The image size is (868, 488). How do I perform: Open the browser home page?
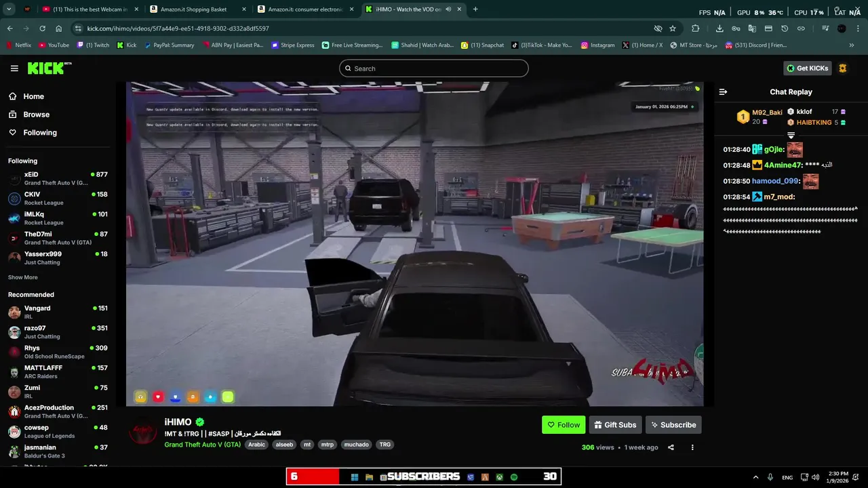click(58, 28)
